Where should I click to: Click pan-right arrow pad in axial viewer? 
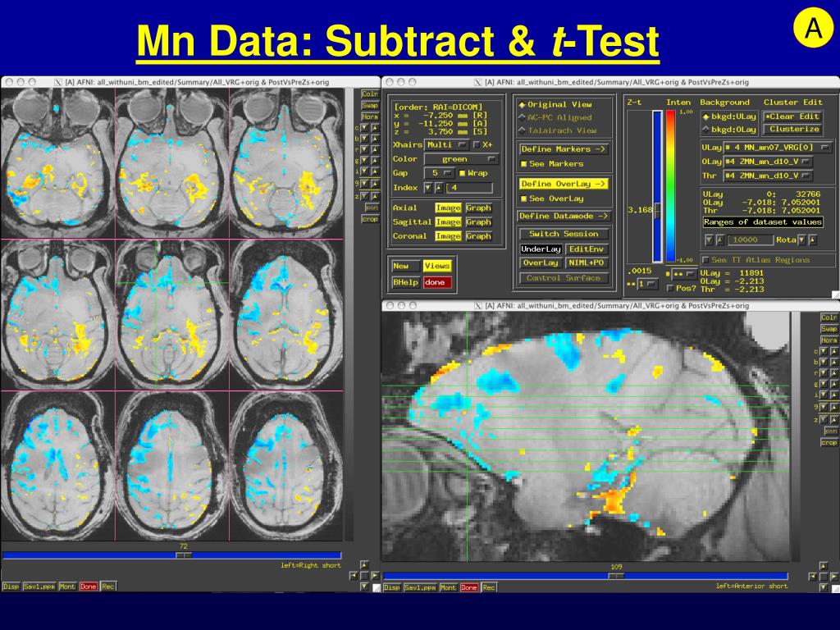coord(375,576)
